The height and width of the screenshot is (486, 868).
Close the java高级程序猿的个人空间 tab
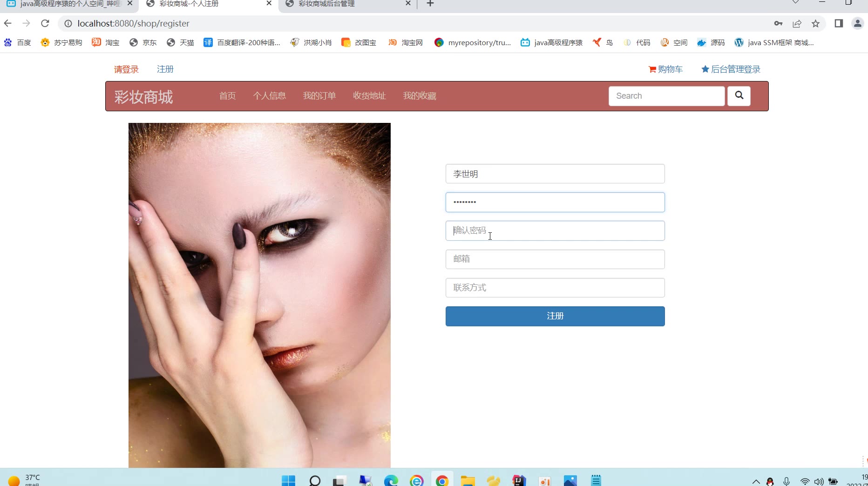[130, 3]
